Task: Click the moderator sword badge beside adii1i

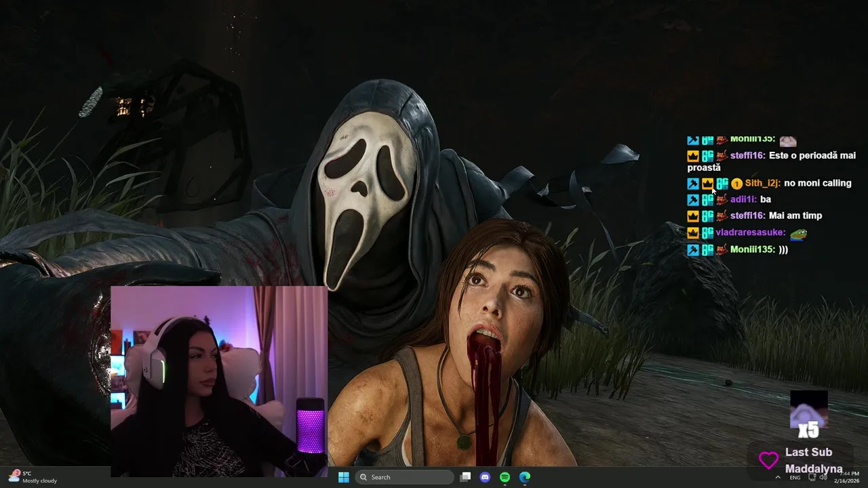Action: pos(693,200)
